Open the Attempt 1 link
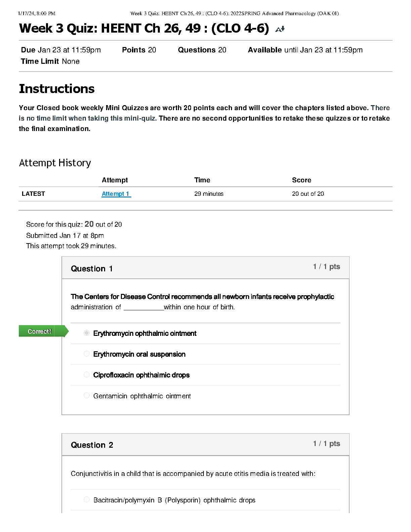Viewport: 411px width, 532px height. click(116, 194)
